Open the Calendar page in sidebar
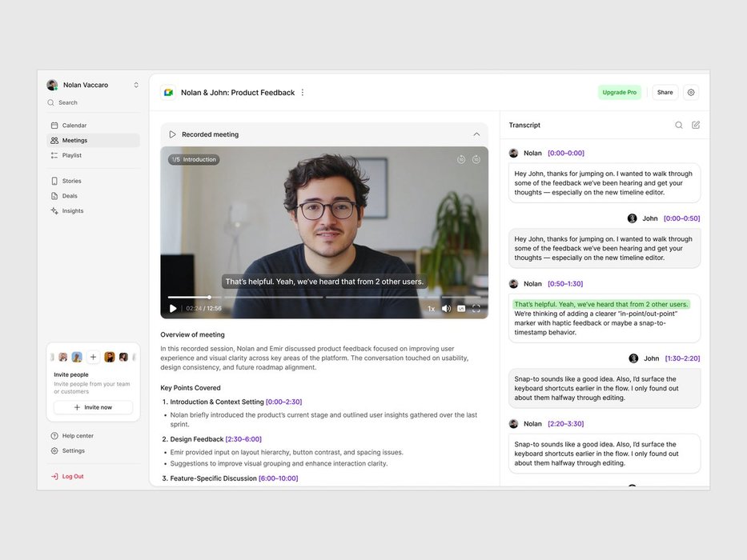The image size is (747, 560). [94, 126]
